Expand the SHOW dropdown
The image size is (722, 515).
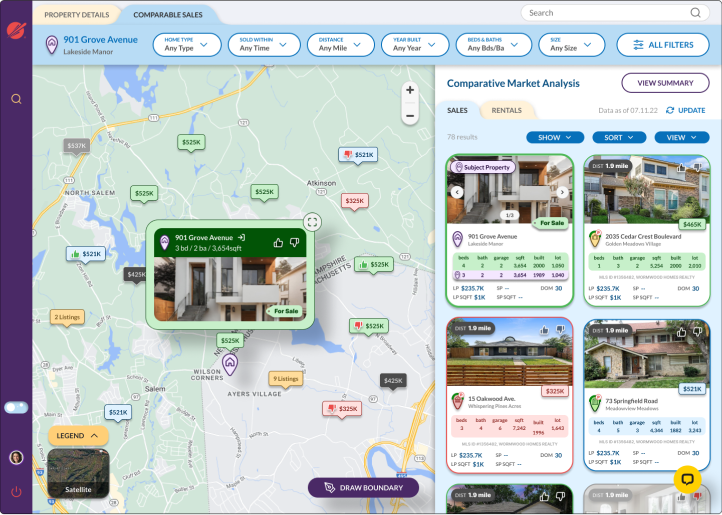pyautogui.click(x=555, y=137)
